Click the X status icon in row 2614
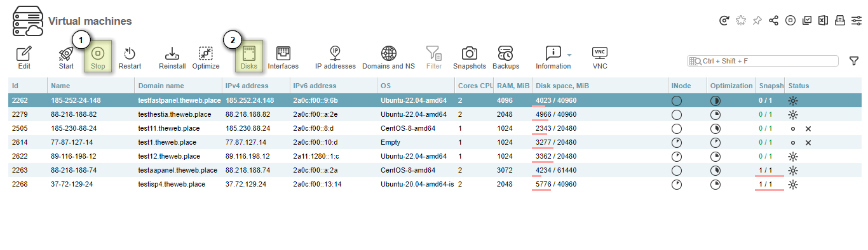The image size is (868, 250). [808, 142]
